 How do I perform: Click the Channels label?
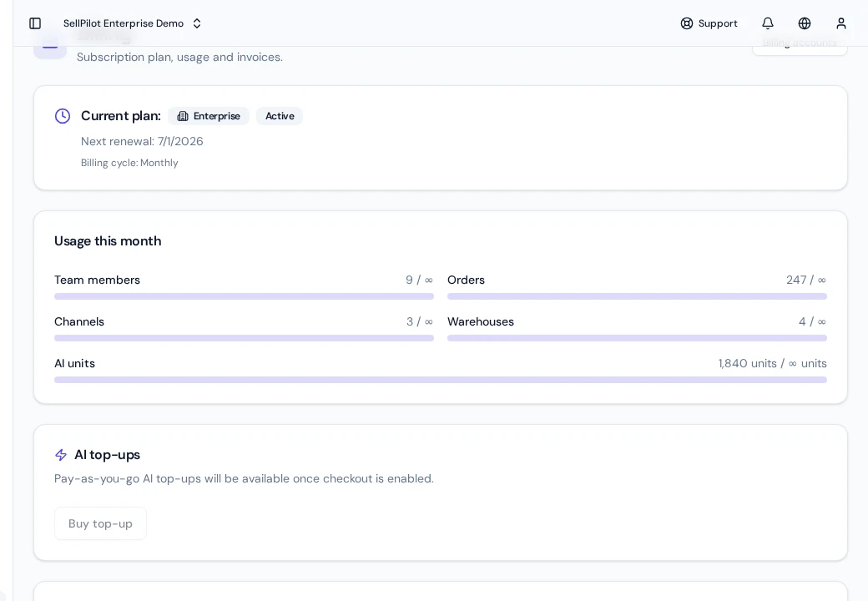(79, 321)
